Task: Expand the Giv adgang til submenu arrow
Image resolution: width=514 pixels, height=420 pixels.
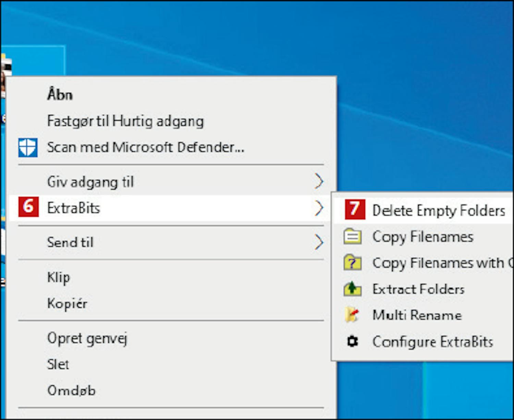Action: [x=319, y=181]
